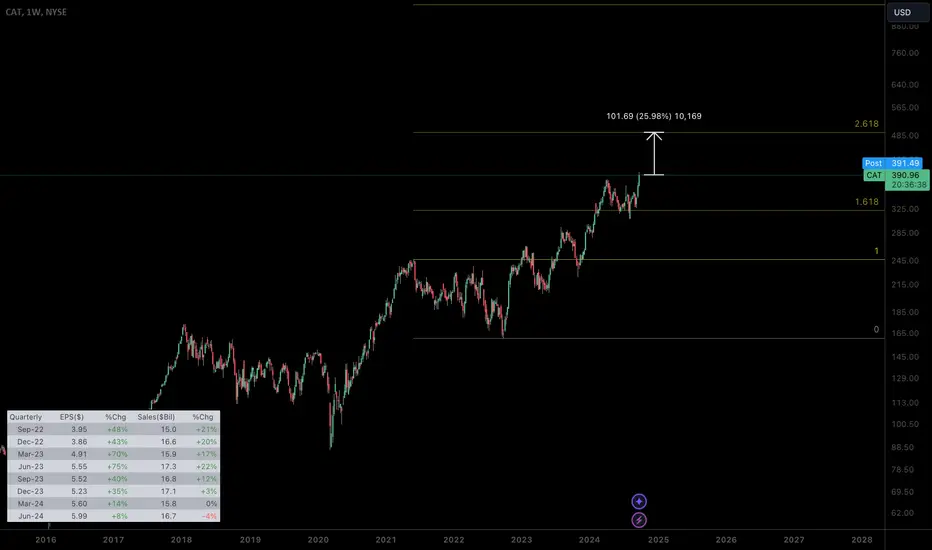932x550 pixels.
Task: Click the 100.50 price scale label
Action: pos(905,424)
